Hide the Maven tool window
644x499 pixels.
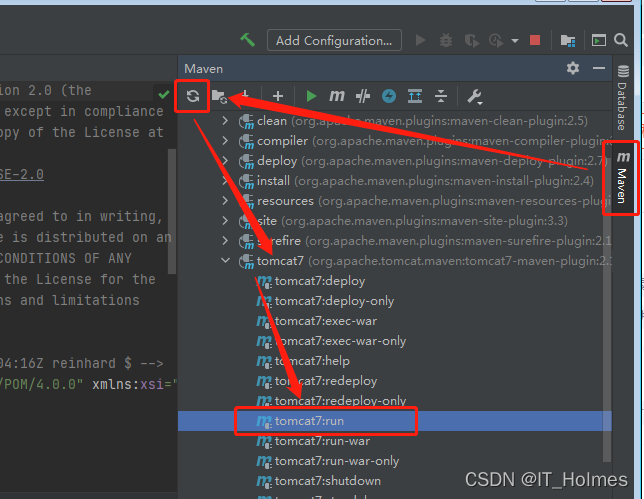(x=599, y=68)
